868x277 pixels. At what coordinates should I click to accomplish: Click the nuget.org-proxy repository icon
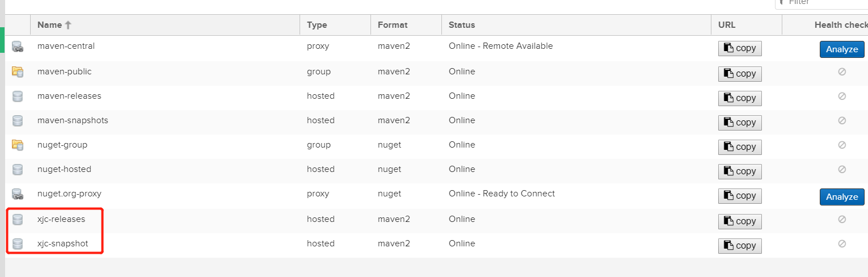click(18, 194)
